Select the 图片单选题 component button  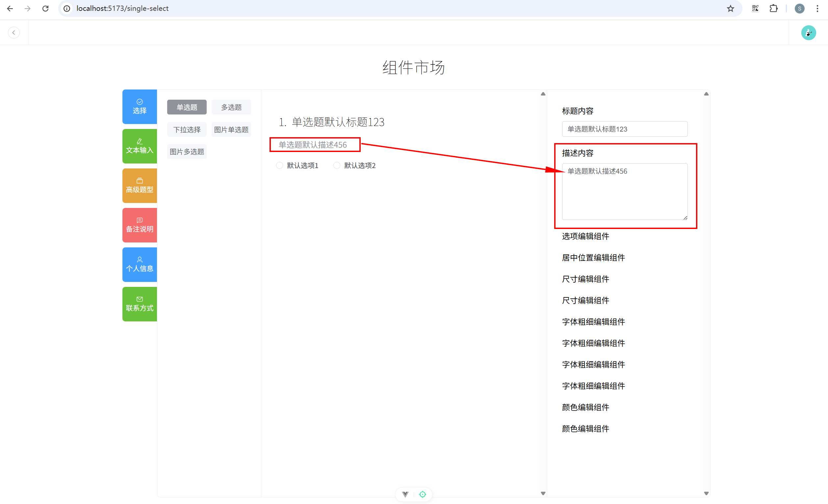tap(231, 129)
